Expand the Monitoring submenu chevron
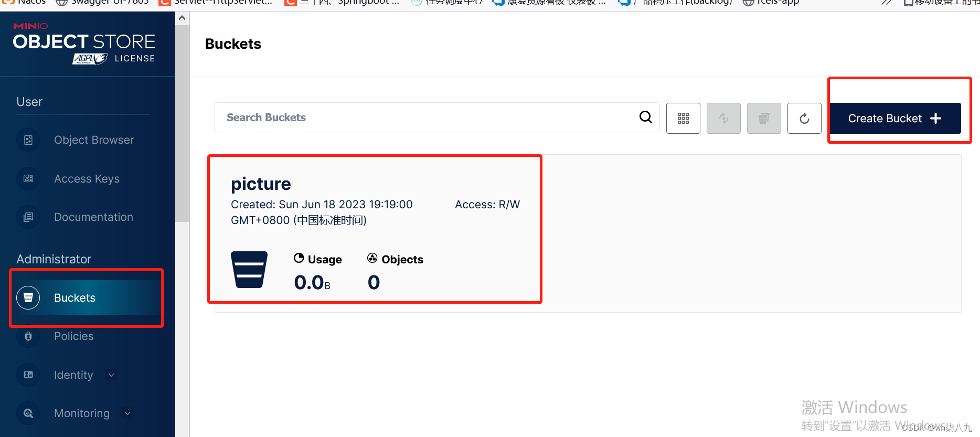 127,413
